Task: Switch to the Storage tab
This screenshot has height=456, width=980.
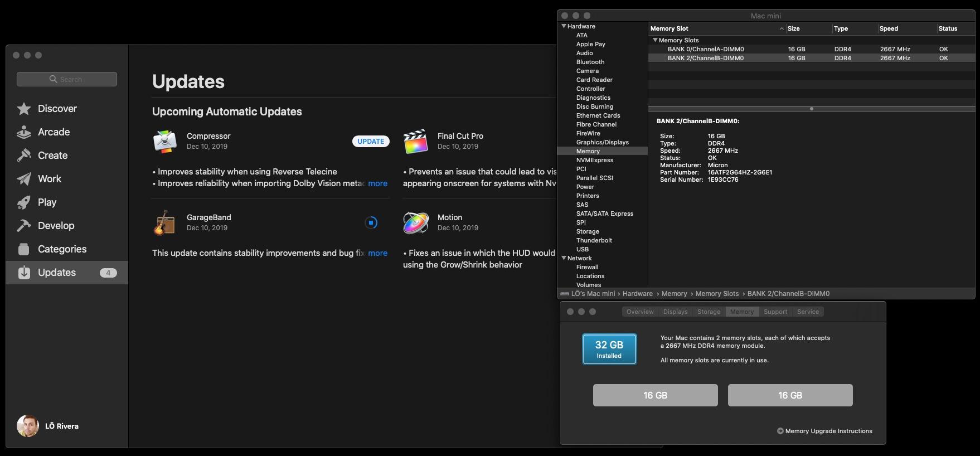Action: [x=709, y=312]
